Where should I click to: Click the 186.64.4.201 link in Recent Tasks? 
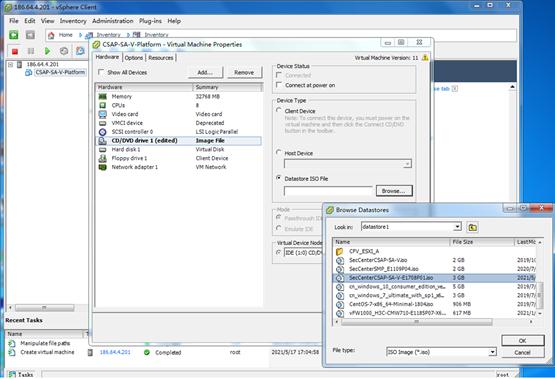pyautogui.click(x=115, y=352)
